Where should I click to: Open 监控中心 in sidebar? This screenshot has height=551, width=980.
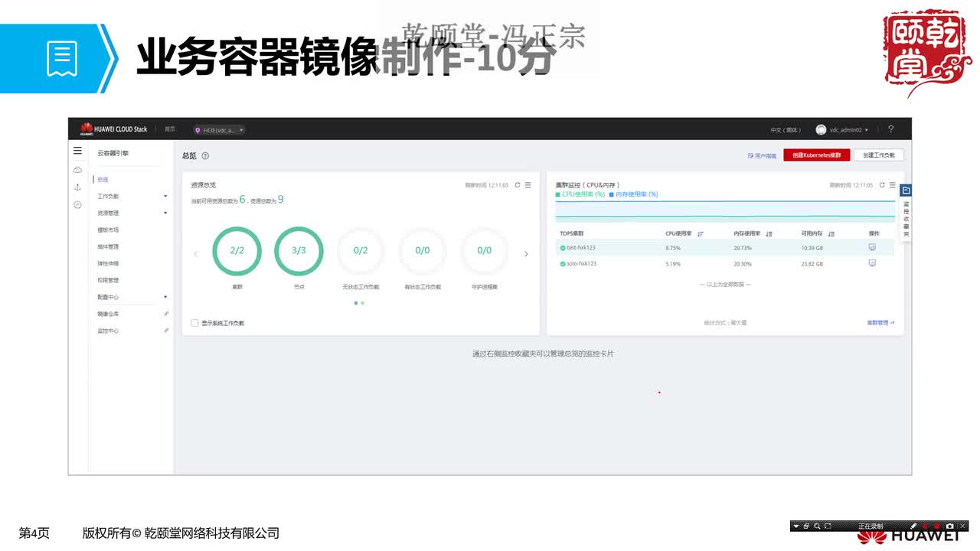(108, 331)
